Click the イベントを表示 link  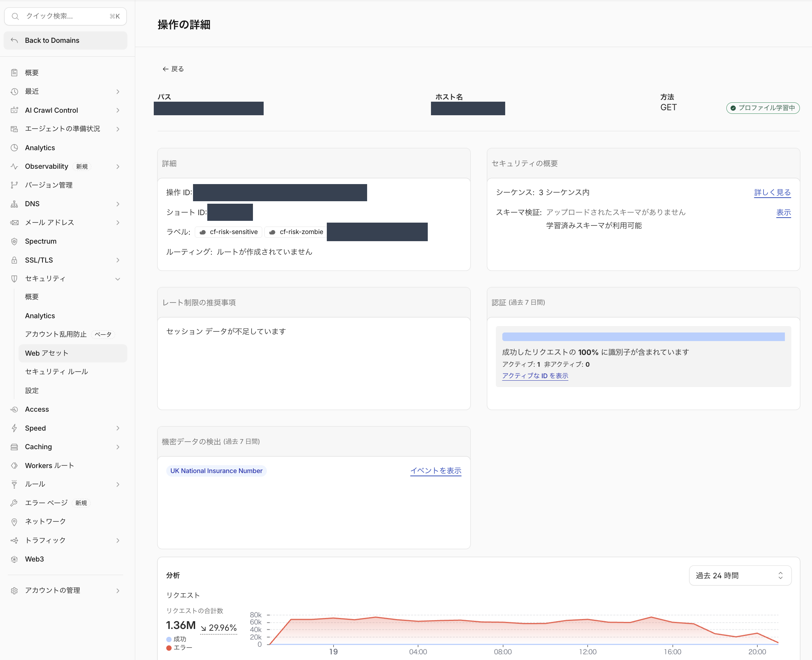(436, 471)
